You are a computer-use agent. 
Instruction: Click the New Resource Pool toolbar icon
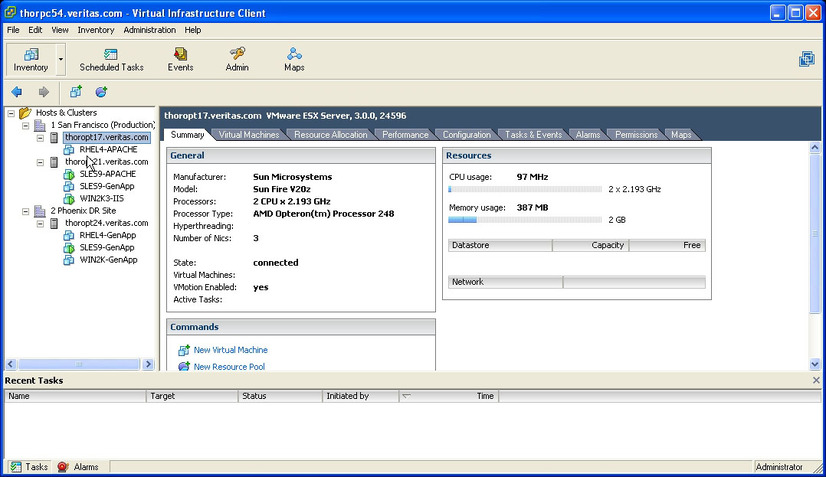[101, 92]
